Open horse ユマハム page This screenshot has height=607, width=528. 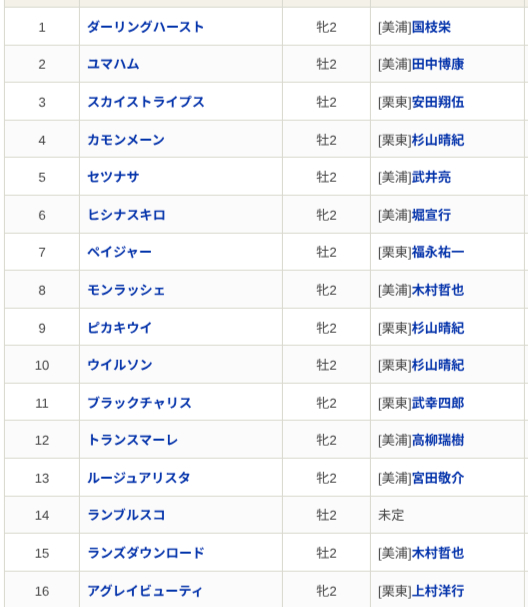[113, 64]
